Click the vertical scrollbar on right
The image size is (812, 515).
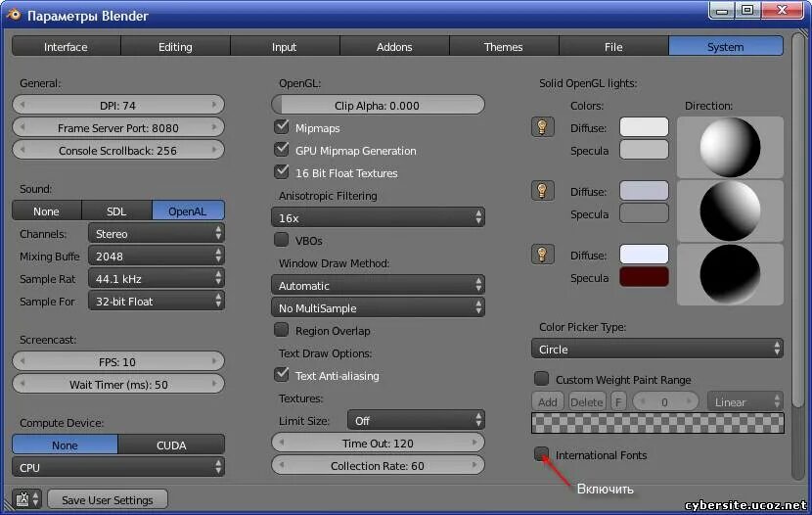[798, 220]
